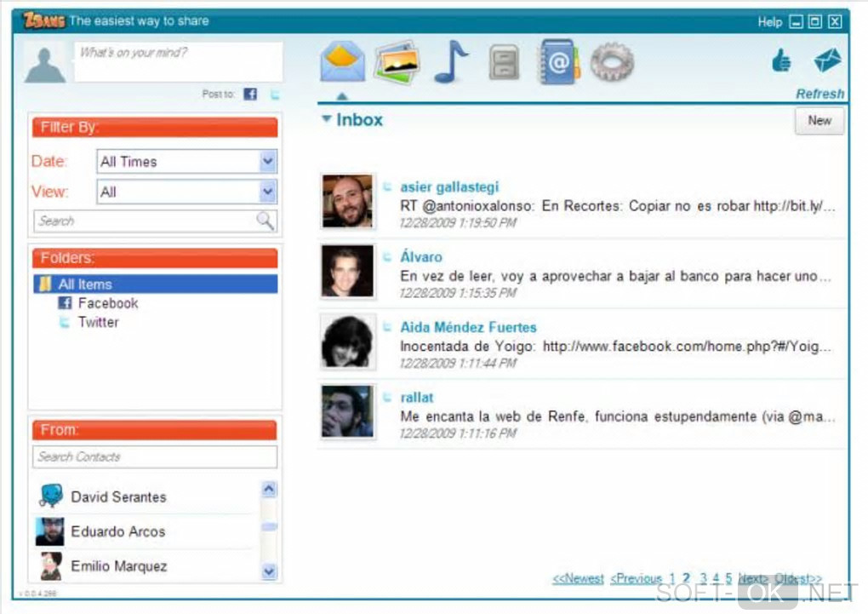This screenshot has width=868, height=614.
Task: Click David Serantes' avatar icon
Action: point(51,496)
